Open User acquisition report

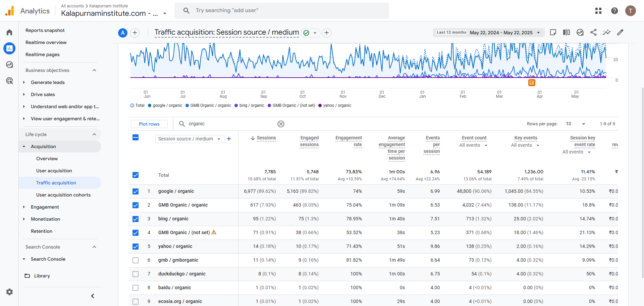pyautogui.click(x=54, y=171)
